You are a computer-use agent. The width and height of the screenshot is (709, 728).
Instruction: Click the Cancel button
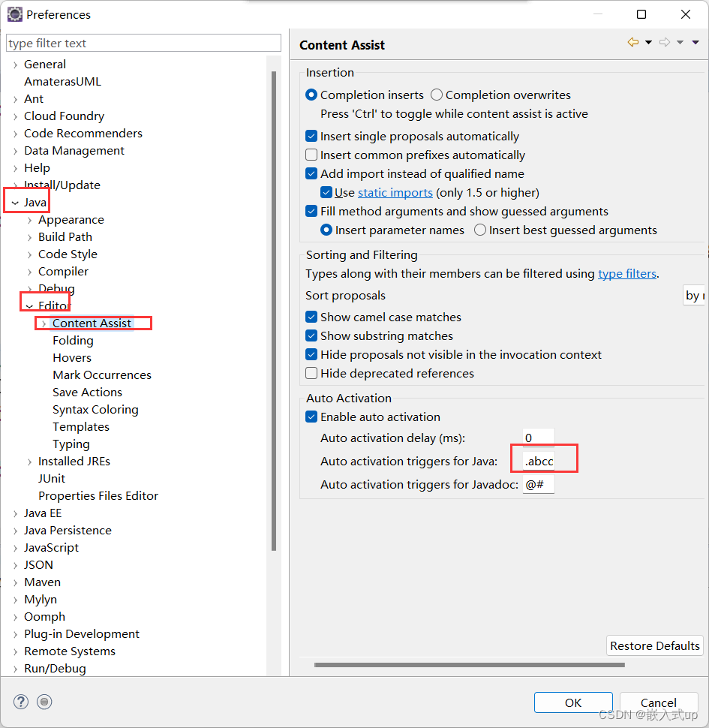(x=659, y=702)
